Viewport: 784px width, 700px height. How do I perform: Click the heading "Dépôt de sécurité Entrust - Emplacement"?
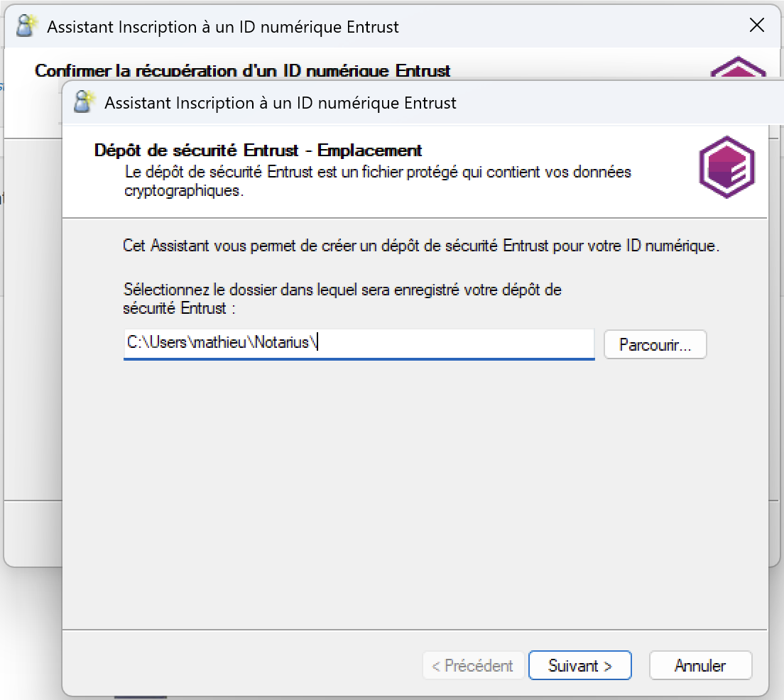coord(258,151)
